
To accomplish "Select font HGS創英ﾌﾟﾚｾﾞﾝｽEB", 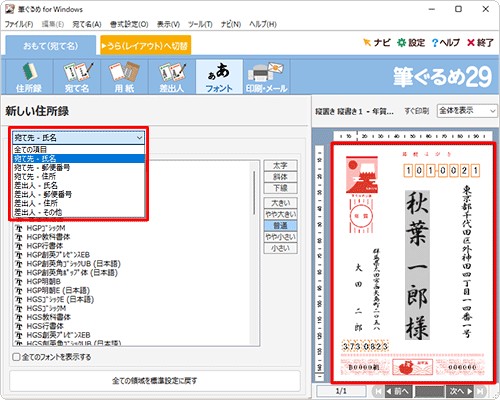I will point(58,335).
